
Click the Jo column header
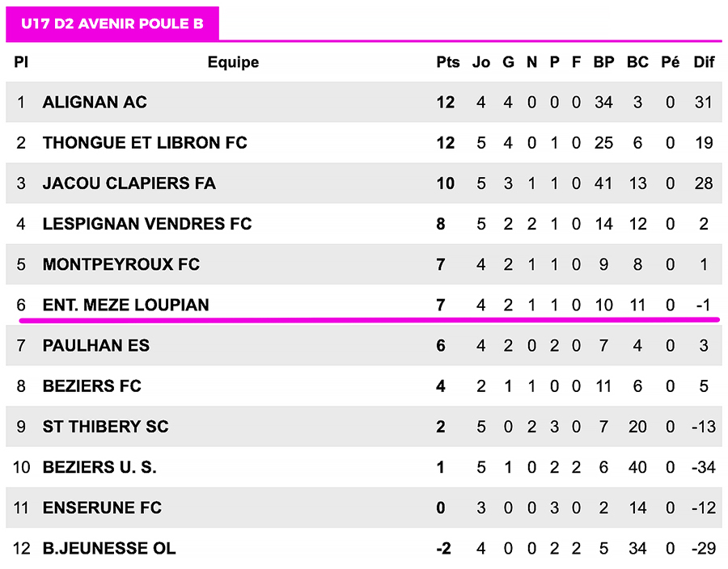tap(481, 62)
